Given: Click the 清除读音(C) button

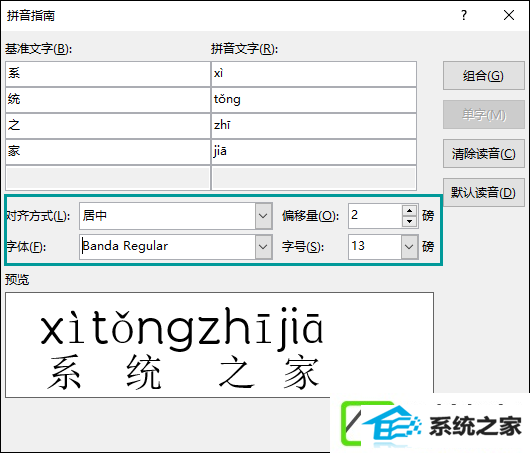Looking at the screenshot, I should (483, 154).
